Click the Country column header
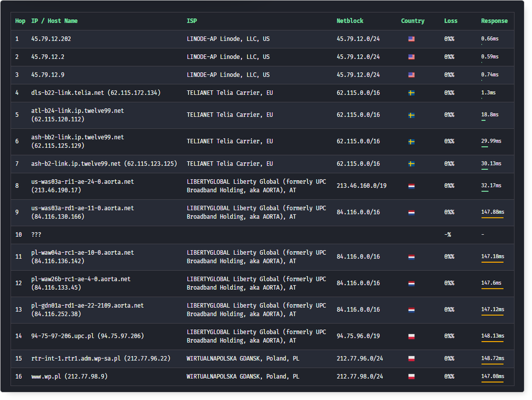Image resolution: width=532 pixels, height=400 pixels. click(413, 21)
